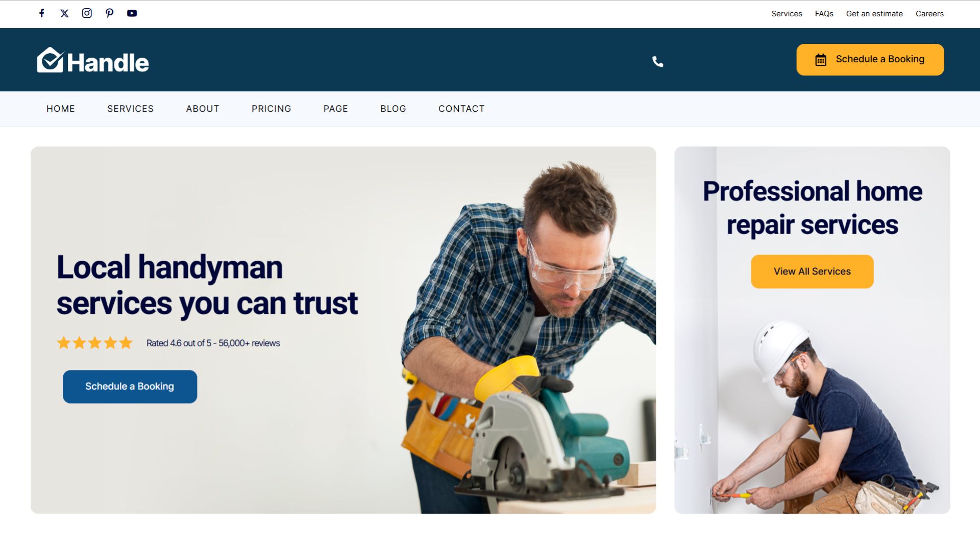Open the Pinterest social icon
Screen dimensions: 980x551
click(109, 13)
